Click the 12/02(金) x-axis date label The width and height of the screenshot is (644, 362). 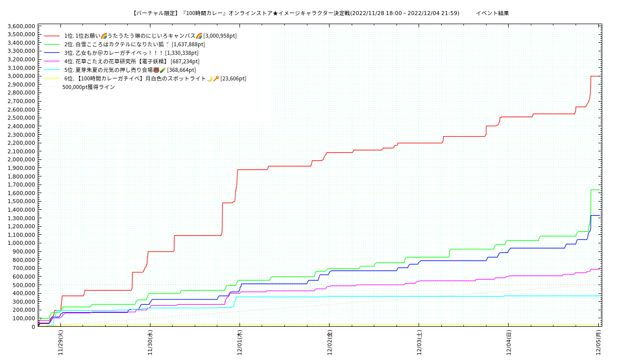tap(329, 343)
